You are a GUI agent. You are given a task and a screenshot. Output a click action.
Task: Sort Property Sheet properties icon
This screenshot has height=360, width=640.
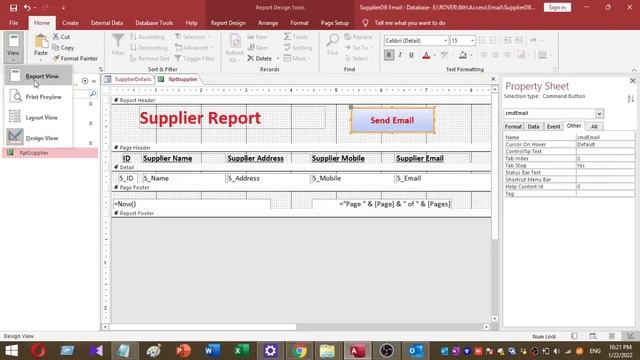(630, 98)
